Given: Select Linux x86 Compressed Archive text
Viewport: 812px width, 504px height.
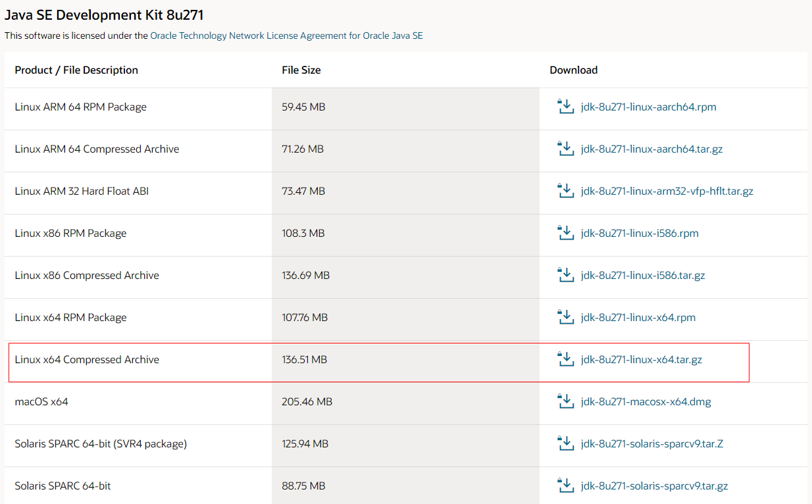Looking at the screenshot, I should tap(87, 275).
